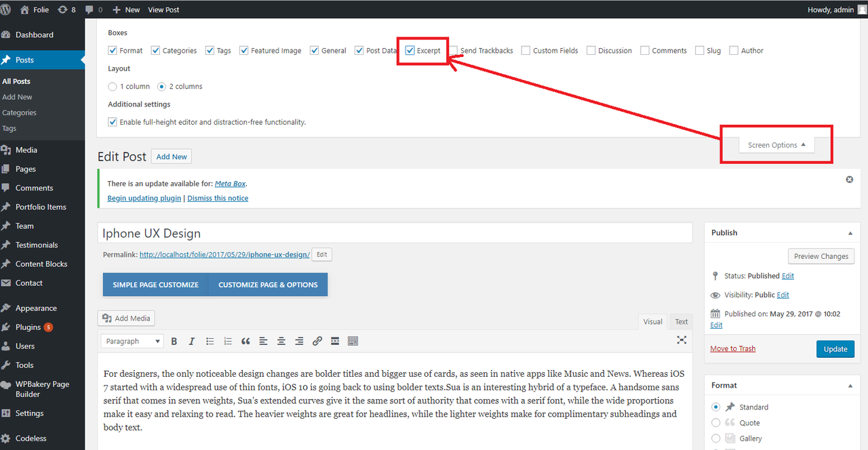Open the Paragraph format dropdown
The height and width of the screenshot is (450, 868).
(x=132, y=341)
